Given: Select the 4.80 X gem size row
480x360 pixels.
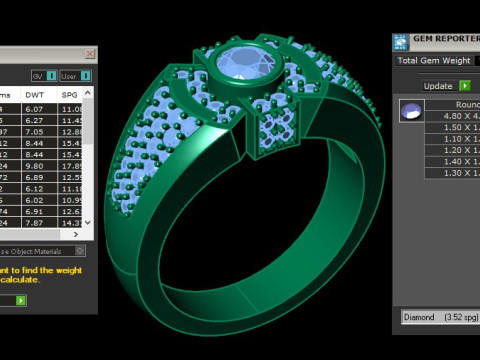Looking at the screenshot, I should [453, 116].
